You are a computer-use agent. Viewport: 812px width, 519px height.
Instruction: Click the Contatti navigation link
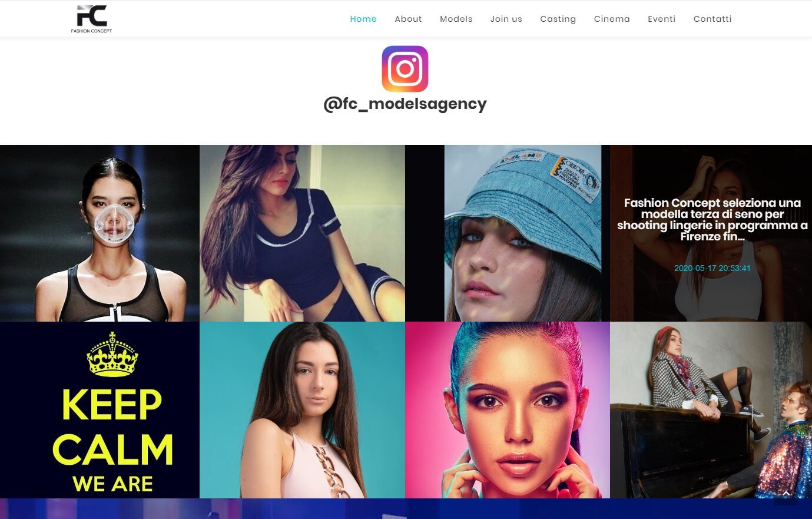pyautogui.click(x=712, y=19)
